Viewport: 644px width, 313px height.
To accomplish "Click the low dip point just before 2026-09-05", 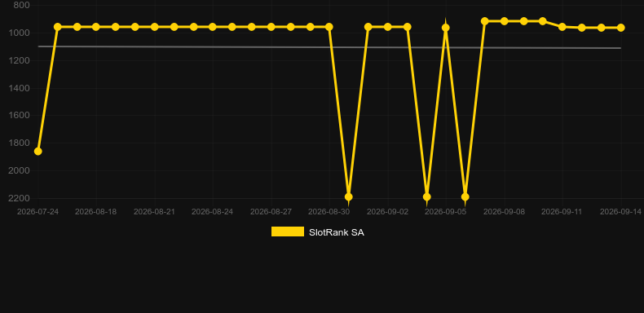I will tap(426, 196).
